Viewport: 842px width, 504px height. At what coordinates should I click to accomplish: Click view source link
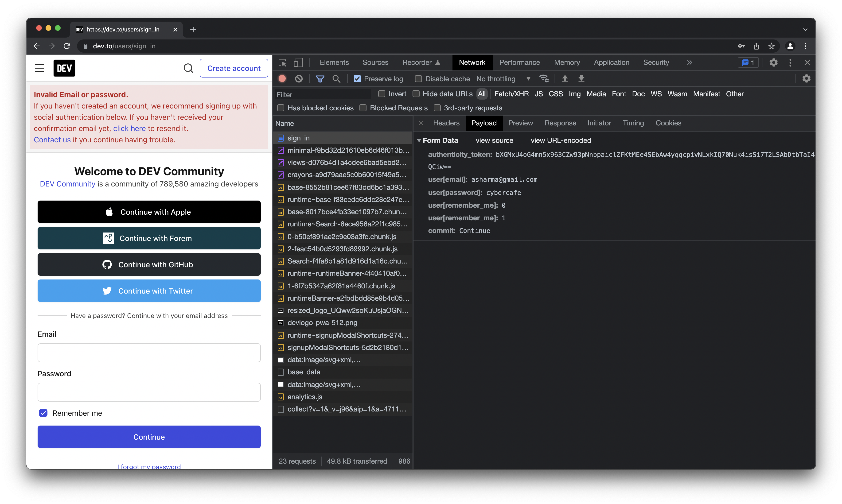pyautogui.click(x=494, y=140)
